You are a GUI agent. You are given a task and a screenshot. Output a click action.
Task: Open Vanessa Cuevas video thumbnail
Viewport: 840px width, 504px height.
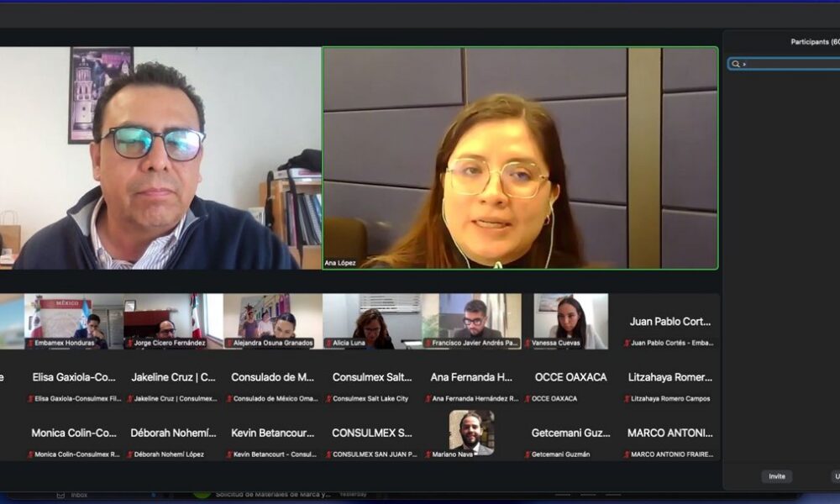[571, 322]
